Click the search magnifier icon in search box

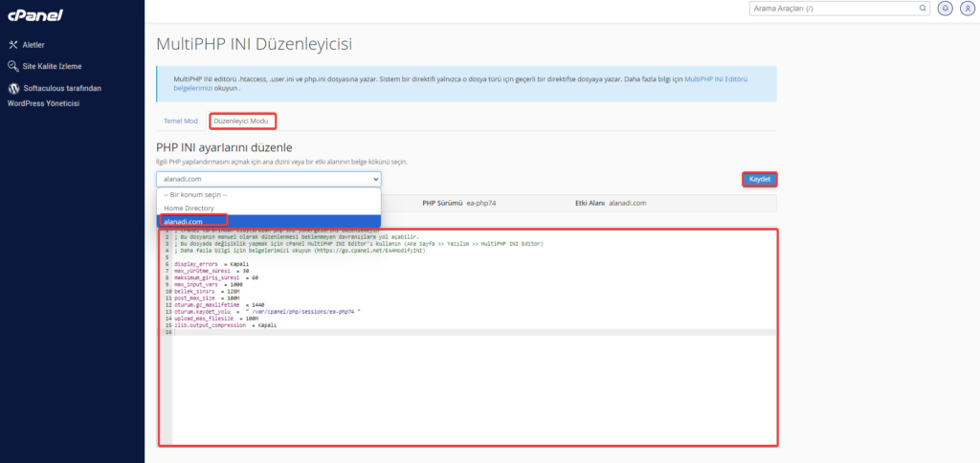pyautogui.click(x=923, y=9)
